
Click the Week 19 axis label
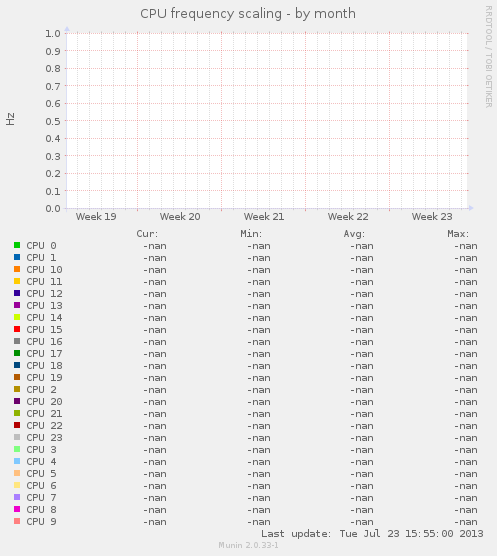click(x=96, y=217)
